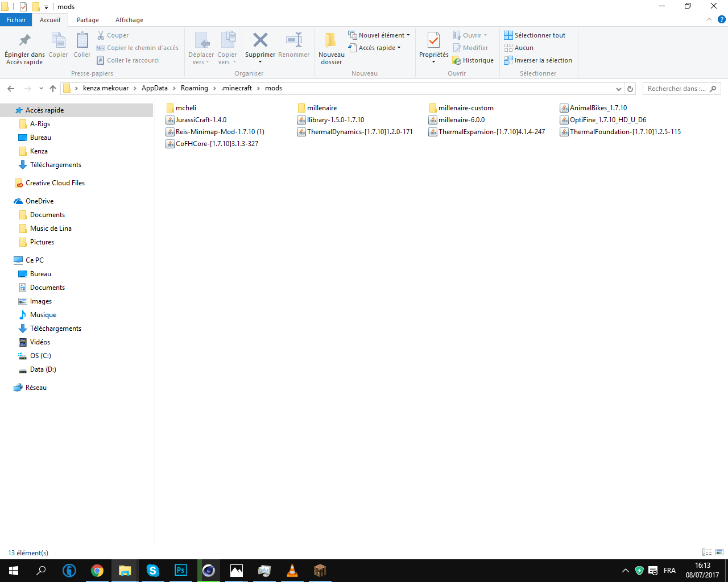Select the millenaire-custom folder
Screen dimensions: 728x582
461,108
